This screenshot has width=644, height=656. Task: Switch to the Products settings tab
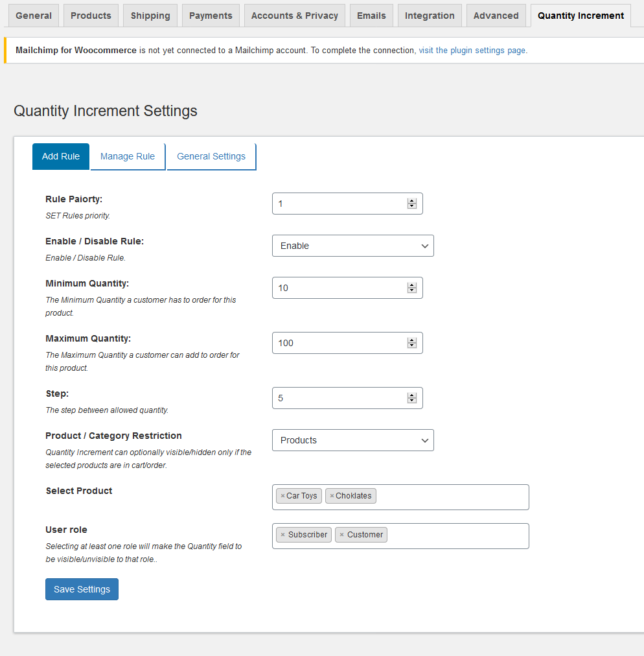(90, 15)
